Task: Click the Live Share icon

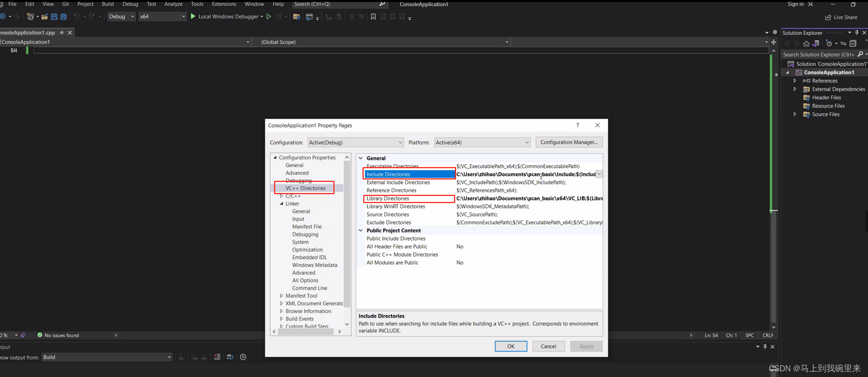Action: [828, 17]
